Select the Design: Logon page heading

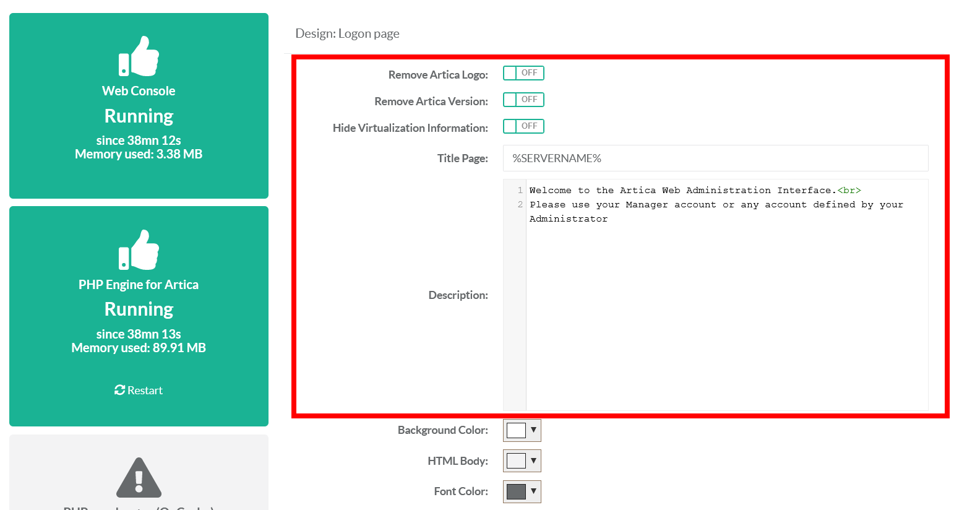pos(347,33)
